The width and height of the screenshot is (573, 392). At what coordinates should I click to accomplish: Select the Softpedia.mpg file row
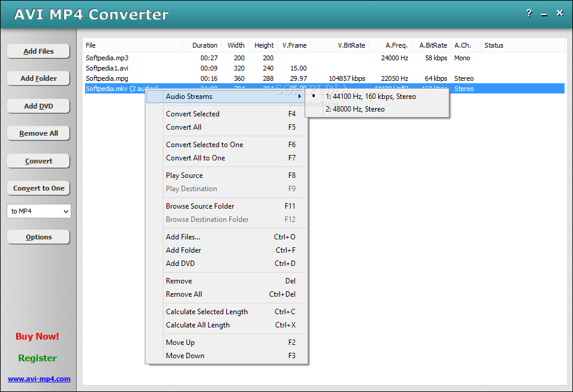tap(324, 78)
